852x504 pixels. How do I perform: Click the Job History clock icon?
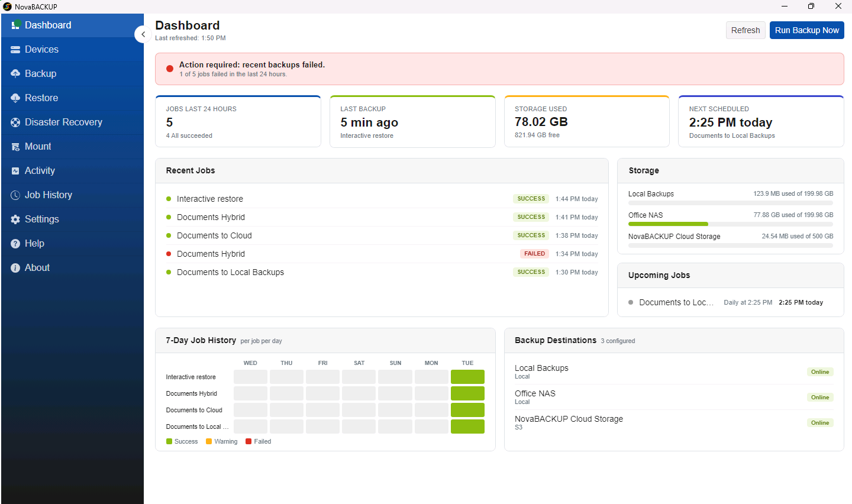15,195
